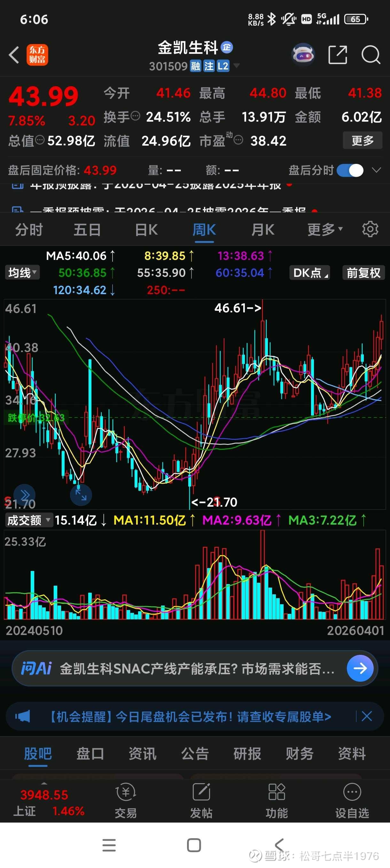Tap the 注 registration badge
This screenshot has height=868, width=390.
(x=209, y=66)
